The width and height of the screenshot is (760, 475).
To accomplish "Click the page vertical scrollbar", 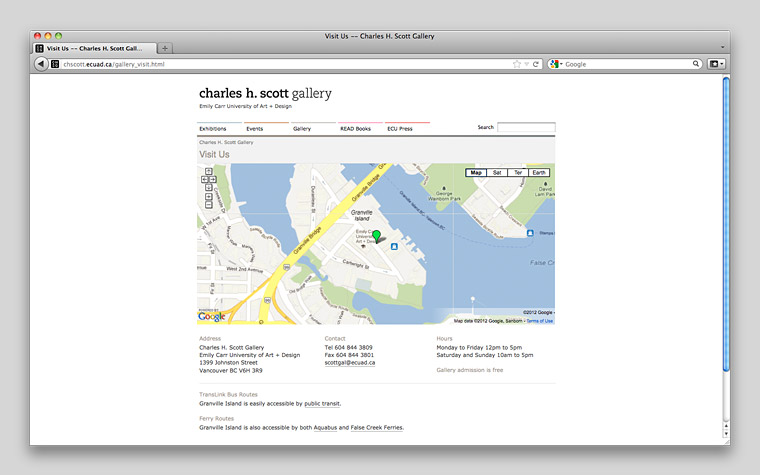I will click(726, 150).
